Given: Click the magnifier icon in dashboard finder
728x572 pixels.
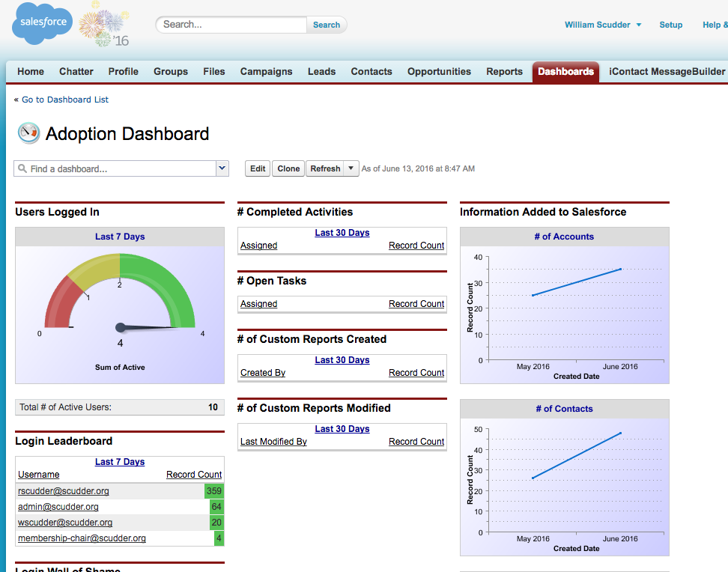Looking at the screenshot, I should (x=22, y=169).
